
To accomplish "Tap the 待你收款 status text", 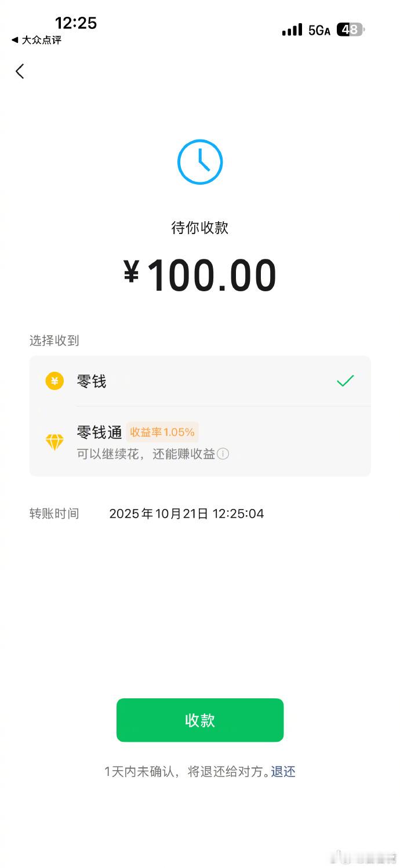I will coord(200,228).
